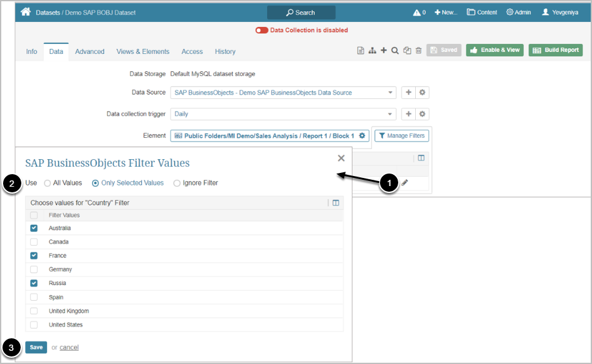The height and width of the screenshot is (364, 592).
Task: Open Data Source gear settings
Action: point(422,93)
